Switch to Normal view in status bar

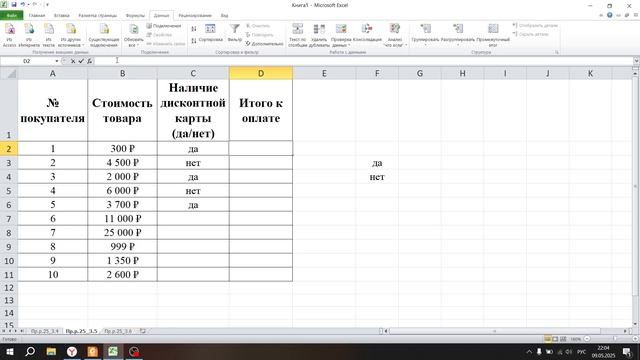click(547, 339)
